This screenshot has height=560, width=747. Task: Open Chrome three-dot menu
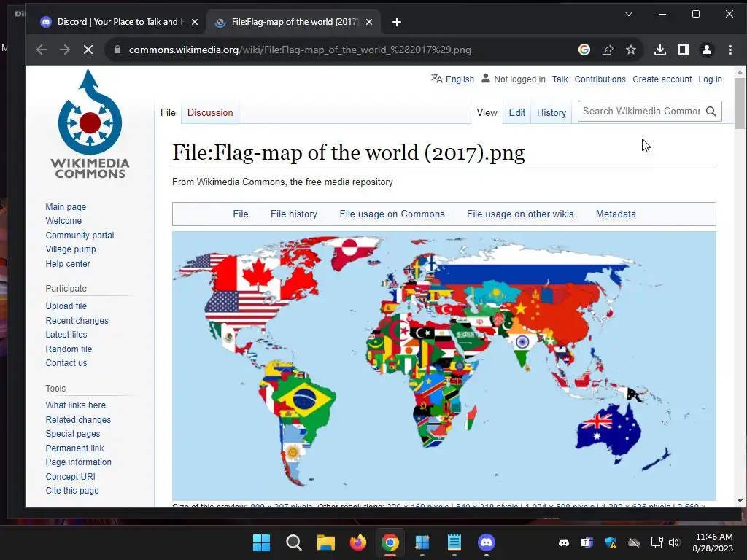click(x=730, y=50)
